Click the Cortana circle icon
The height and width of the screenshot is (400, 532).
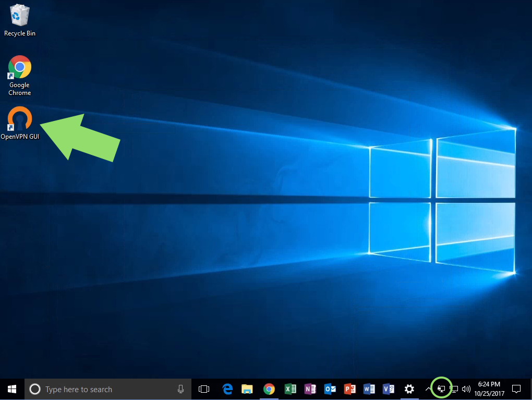click(35, 389)
